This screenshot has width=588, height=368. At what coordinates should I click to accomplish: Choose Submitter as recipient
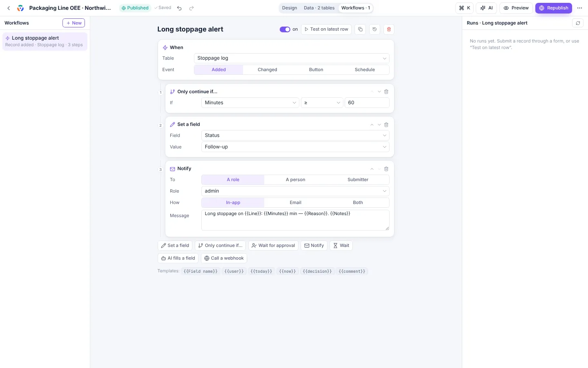358,180
